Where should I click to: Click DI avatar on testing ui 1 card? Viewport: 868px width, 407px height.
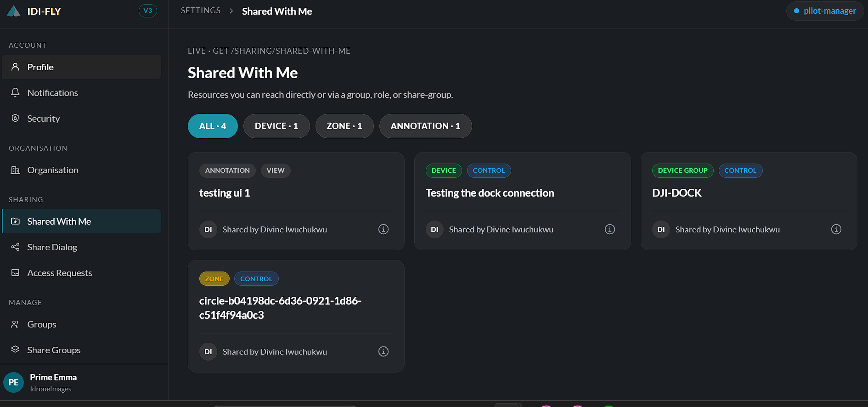[x=208, y=229]
